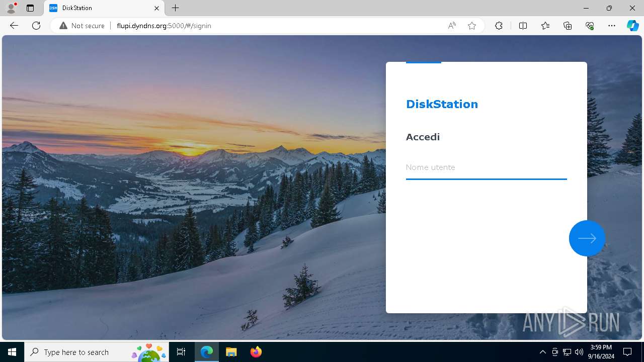Go back with browser back arrow
Image resolution: width=644 pixels, height=362 pixels.
(x=14, y=26)
